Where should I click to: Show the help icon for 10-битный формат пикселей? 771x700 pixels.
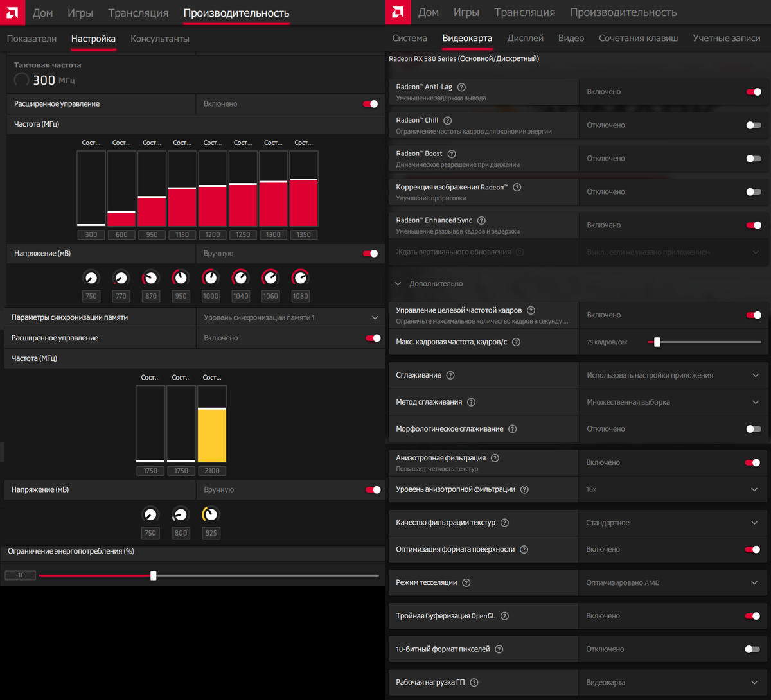point(499,649)
